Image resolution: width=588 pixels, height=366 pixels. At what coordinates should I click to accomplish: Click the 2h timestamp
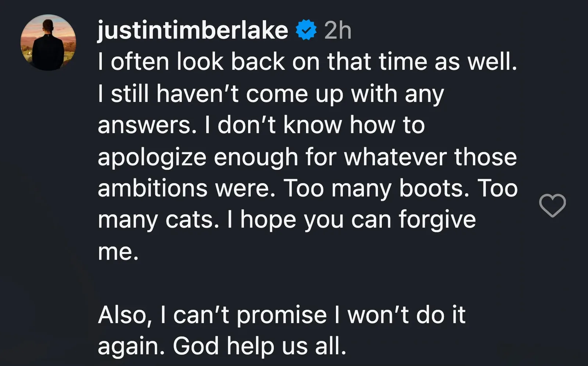click(x=338, y=30)
